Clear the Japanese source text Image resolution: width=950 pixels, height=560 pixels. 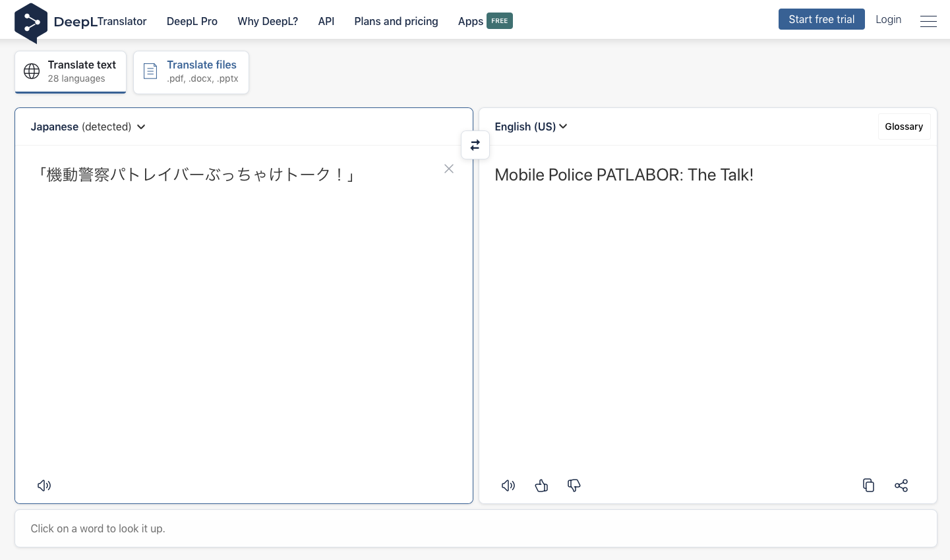449,169
